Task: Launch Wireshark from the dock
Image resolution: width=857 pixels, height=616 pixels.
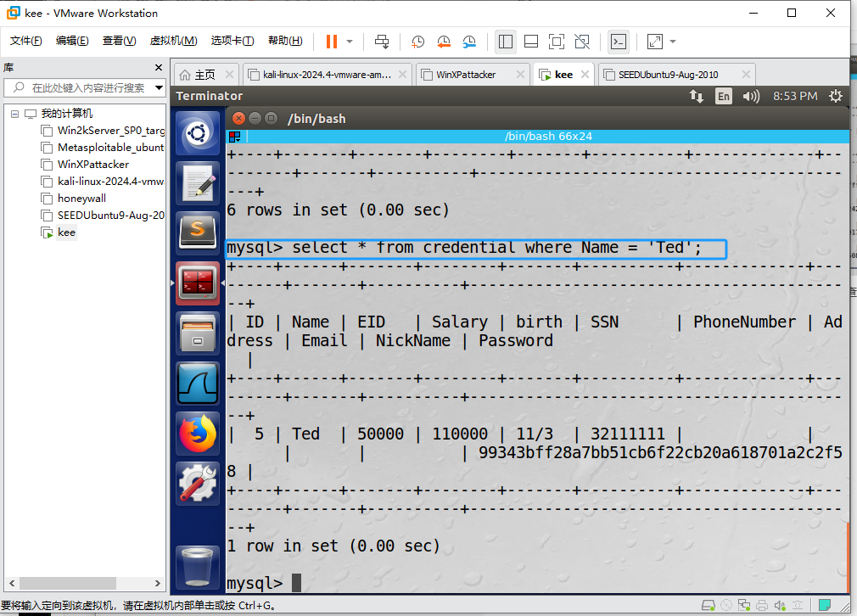Action: (x=198, y=384)
